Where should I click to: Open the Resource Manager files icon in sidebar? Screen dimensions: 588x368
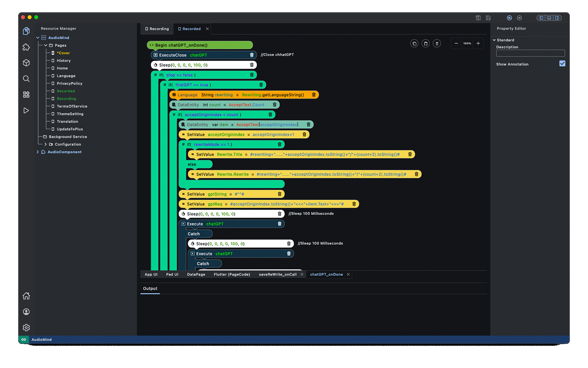[26, 31]
